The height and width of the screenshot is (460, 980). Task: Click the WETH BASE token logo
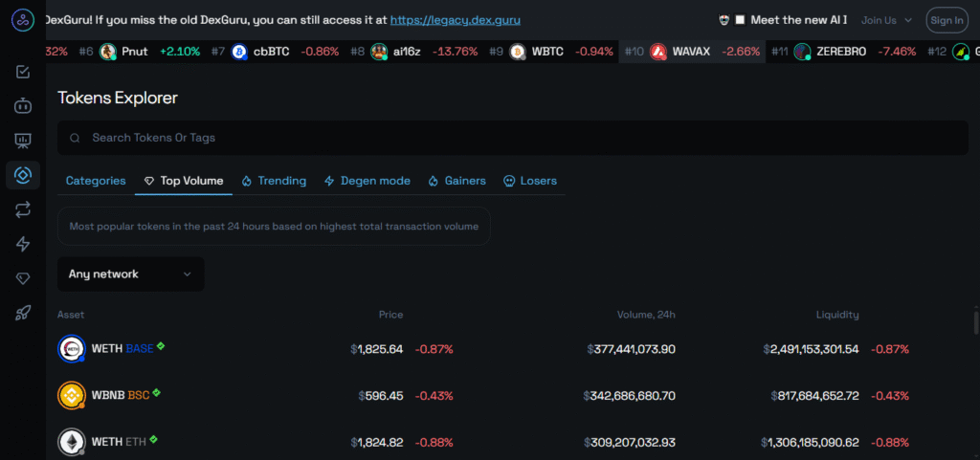(x=71, y=349)
